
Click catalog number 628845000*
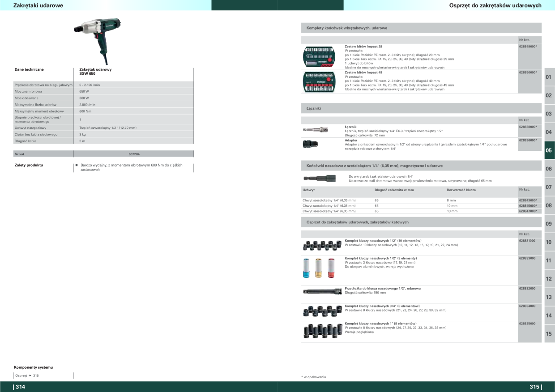pyautogui.click(x=528, y=206)
